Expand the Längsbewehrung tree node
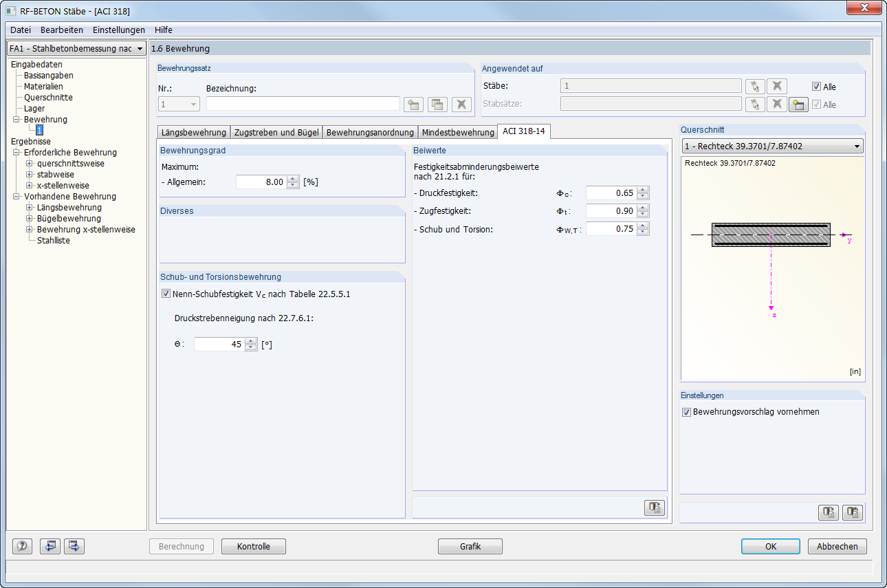This screenshot has width=887, height=588. click(30, 208)
